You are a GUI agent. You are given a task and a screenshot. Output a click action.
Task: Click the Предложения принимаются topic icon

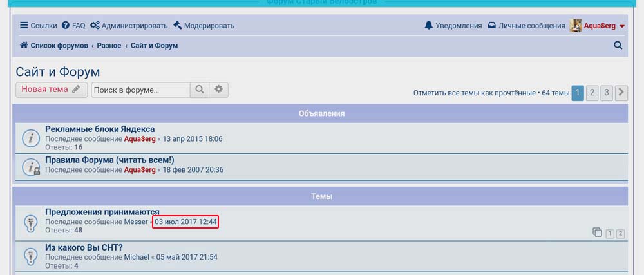coord(31,222)
